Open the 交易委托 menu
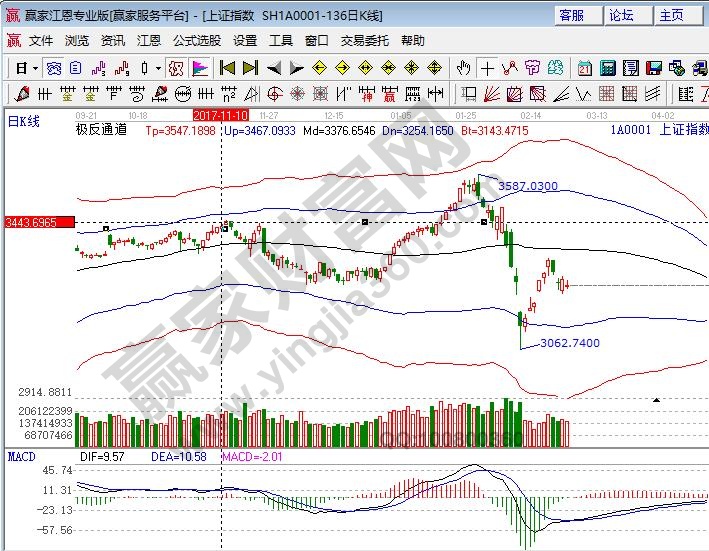The height and width of the screenshot is (551, 709). pos(364,41)
